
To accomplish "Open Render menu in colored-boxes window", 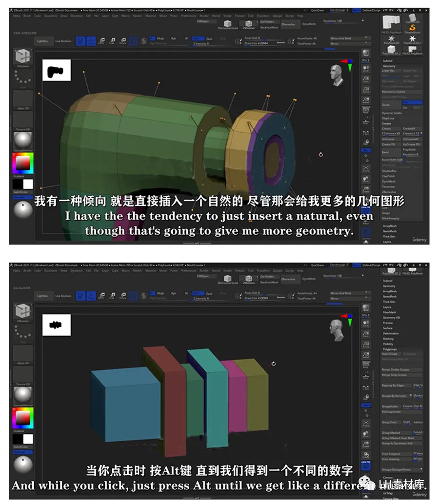I will (x=204, y=271).
